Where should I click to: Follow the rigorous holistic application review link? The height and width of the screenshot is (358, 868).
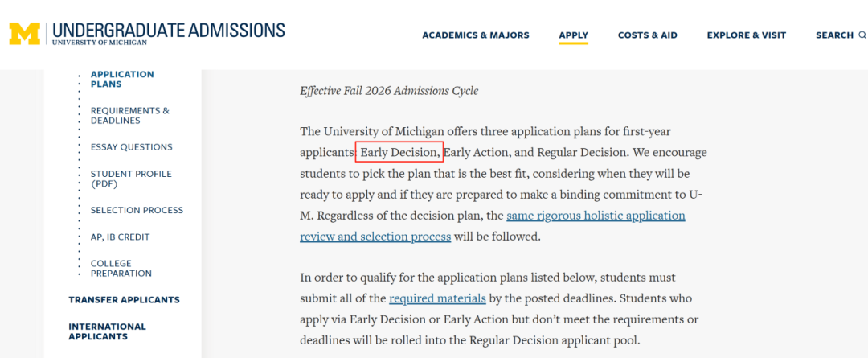click(x=493, y=225)
